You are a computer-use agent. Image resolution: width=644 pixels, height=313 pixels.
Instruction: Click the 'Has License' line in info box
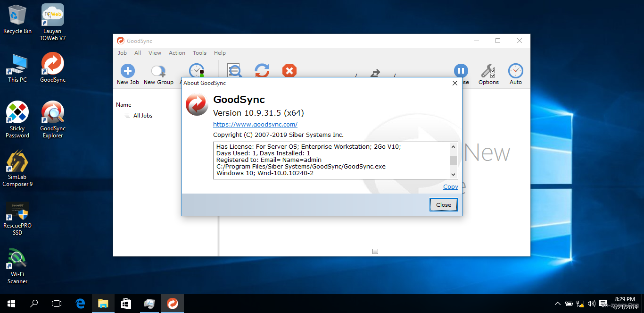(308, 147)
